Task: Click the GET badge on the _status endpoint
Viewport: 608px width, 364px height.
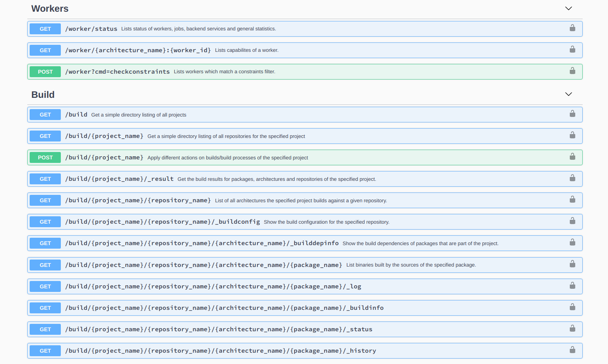Action: click(x=45, y=329)
